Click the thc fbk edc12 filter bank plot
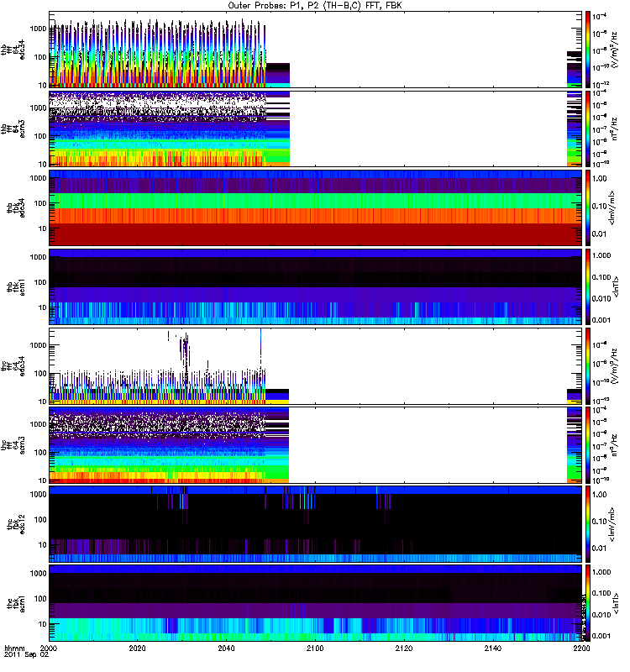Image resolution: width=630 pixels, height=672 pixels. (316, 524)
